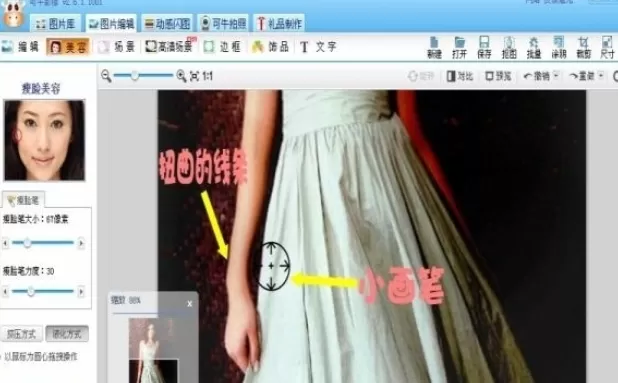Screen dimensions: 618x383
Task: Select the 文字 text category
Action: coord(318,47)
